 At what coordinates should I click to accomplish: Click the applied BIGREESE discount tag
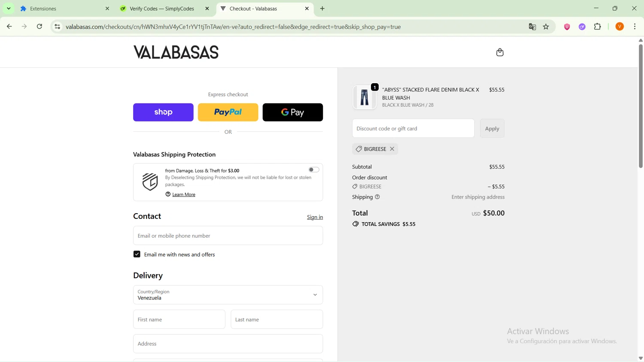[x=375, y=149]
